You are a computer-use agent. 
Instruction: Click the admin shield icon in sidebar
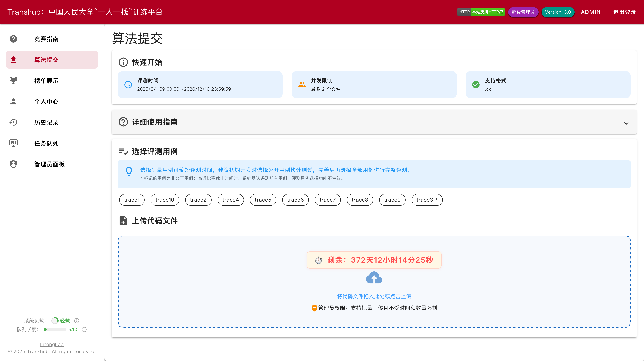(13, 164)
